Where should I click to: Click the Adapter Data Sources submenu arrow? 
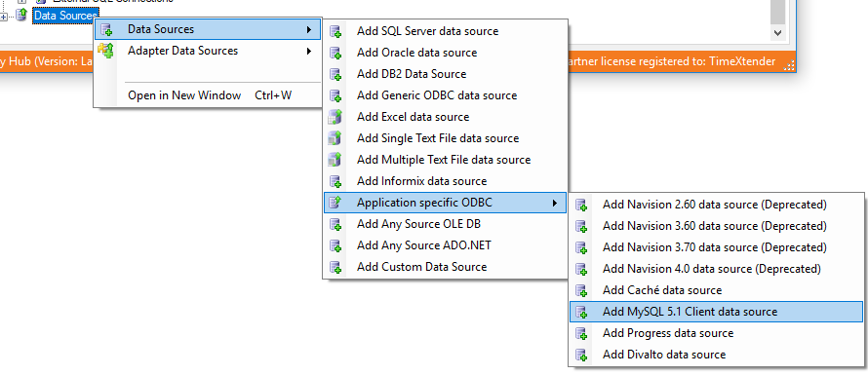tap(309, 52)
